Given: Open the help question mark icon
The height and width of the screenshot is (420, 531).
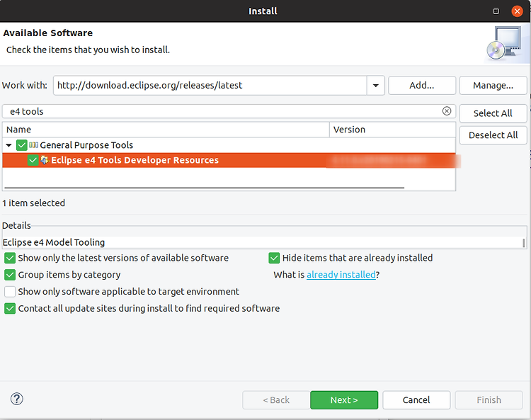Looking at the screenshot, I should pos(16,399).
